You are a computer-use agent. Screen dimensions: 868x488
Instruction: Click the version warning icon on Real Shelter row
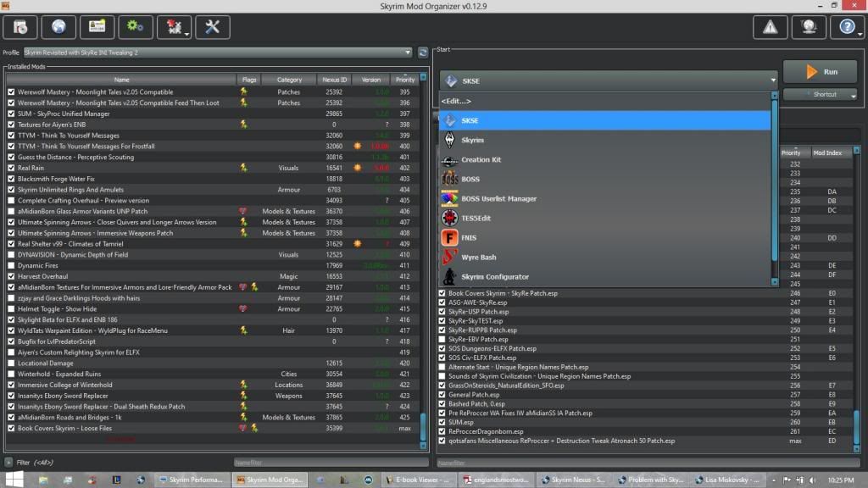click(358, 243)
